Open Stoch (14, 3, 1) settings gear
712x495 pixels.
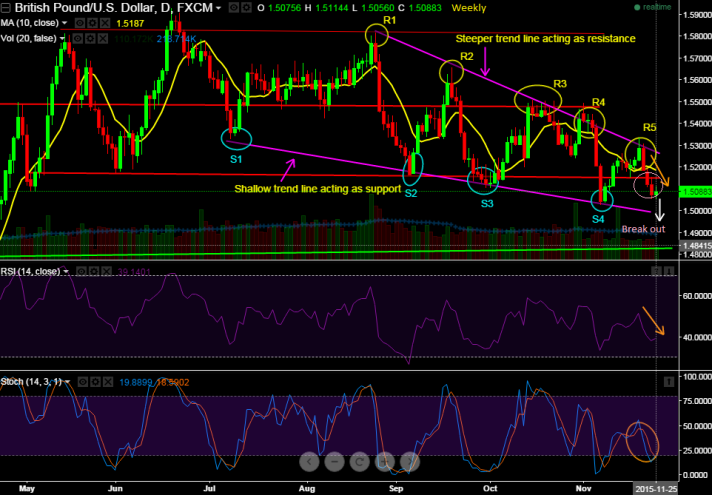(95, 382)
